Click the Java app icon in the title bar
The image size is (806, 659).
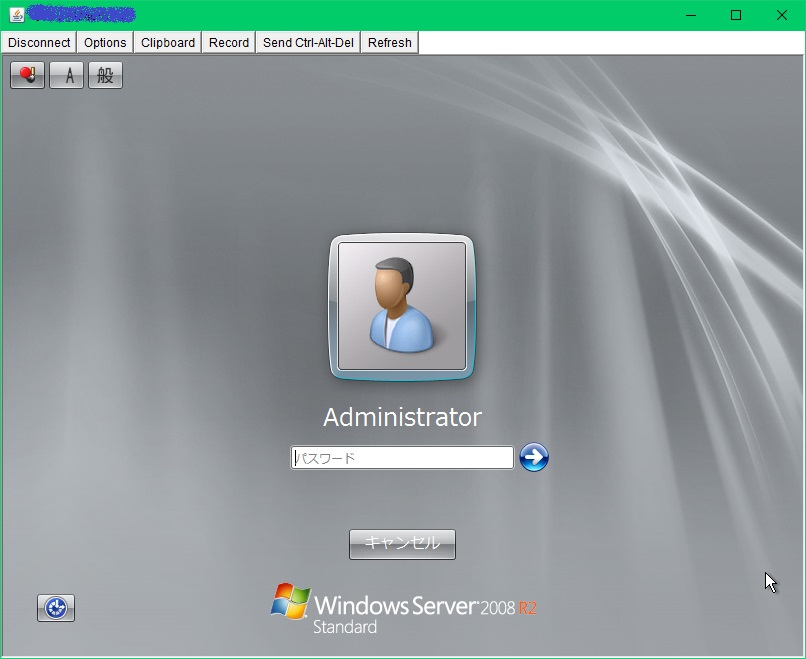pos(16,15)
